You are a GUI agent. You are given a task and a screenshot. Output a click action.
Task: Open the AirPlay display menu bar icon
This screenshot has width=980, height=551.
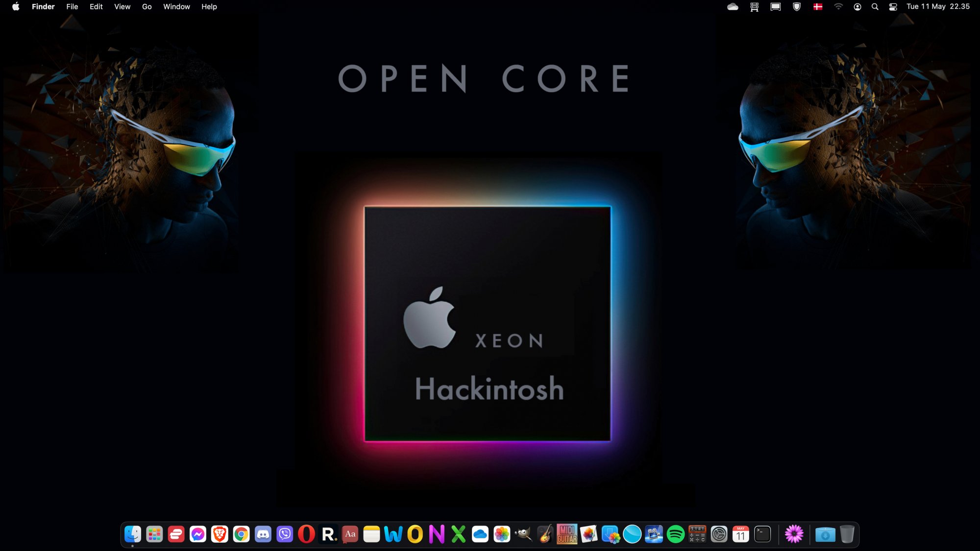click(x=776, y=6)
